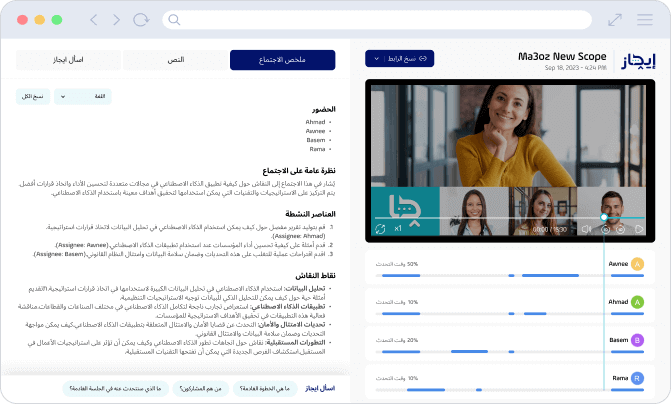Image resolution: width=671 pixels, height=404 pixels.
Task: Click the browser forward arrow
Action: pyautogui.click(x=117, y=20)
